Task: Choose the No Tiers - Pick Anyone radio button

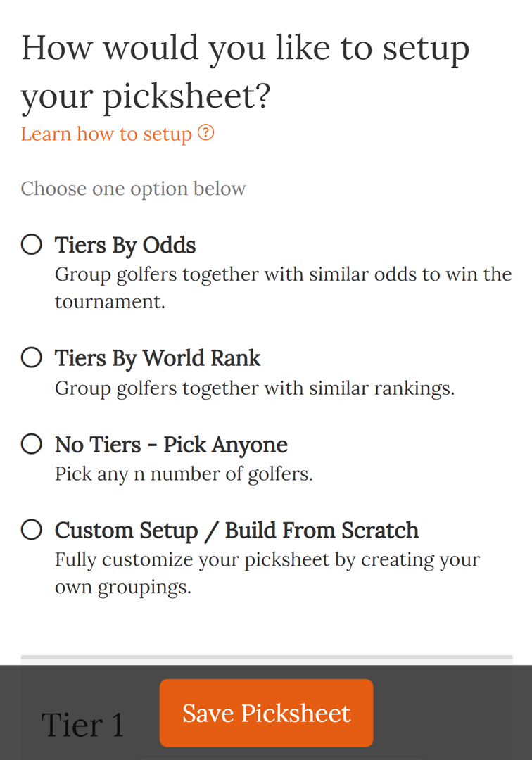Action: point(32,443)
